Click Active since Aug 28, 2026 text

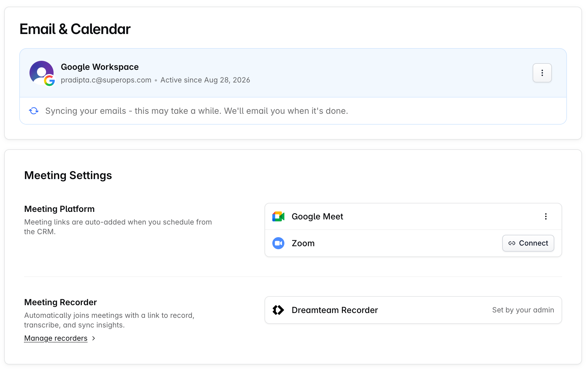pyautogui.click(x=205, y=80)
